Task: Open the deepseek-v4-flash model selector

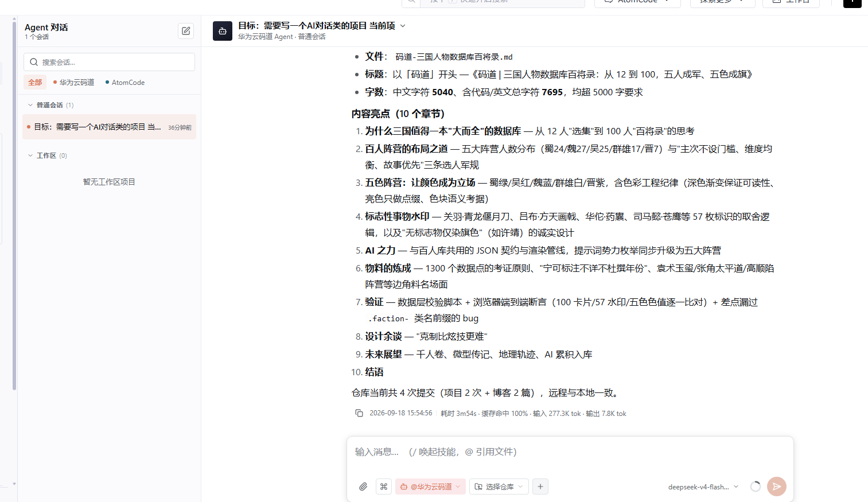Action: tap(703, 487)
